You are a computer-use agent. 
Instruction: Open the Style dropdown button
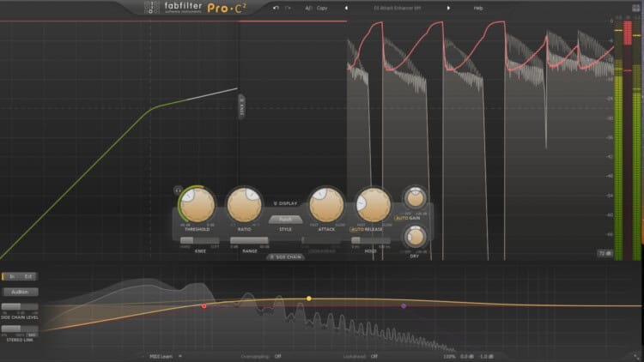point(285,220)
